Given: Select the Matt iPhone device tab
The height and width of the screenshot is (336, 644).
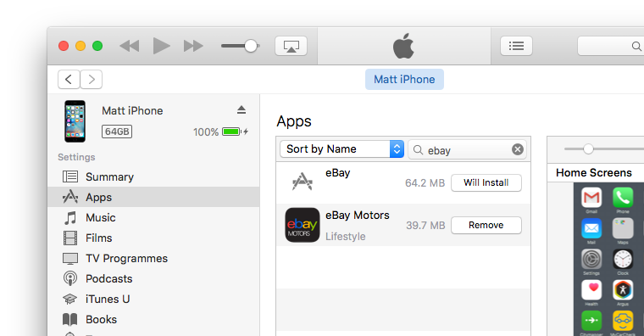Looking at the screenshot, I should pyautogui.click(x=404, y=80).
